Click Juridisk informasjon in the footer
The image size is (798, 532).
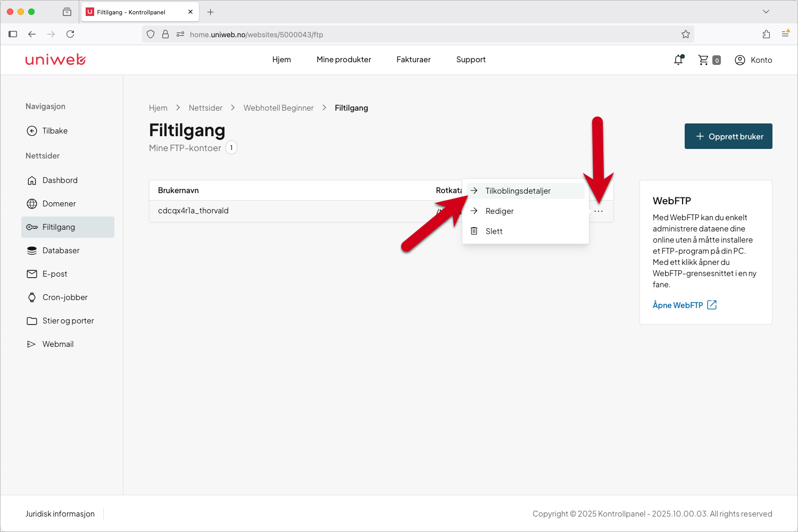[60, 514]
